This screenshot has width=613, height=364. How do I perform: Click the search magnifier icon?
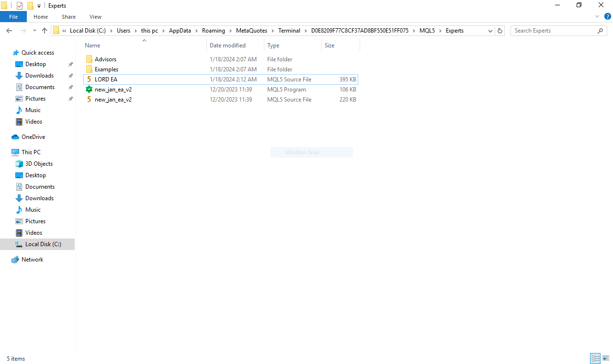coord(601,31)
